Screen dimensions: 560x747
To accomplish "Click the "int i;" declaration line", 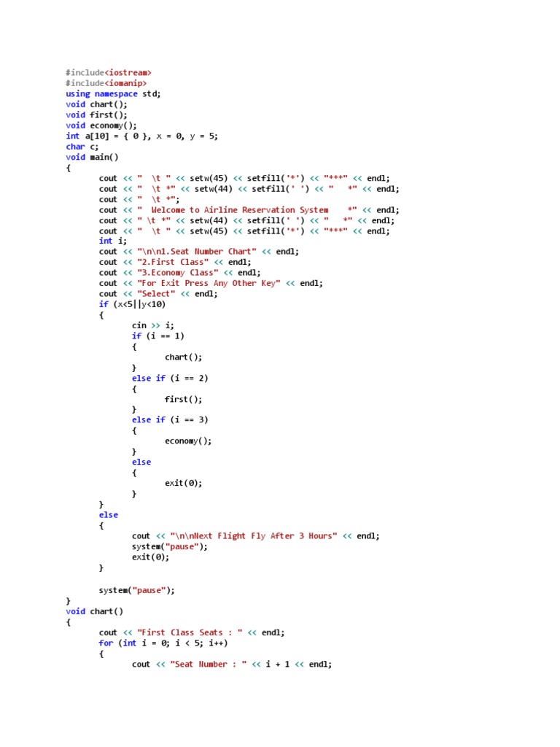I will (113, 241).
